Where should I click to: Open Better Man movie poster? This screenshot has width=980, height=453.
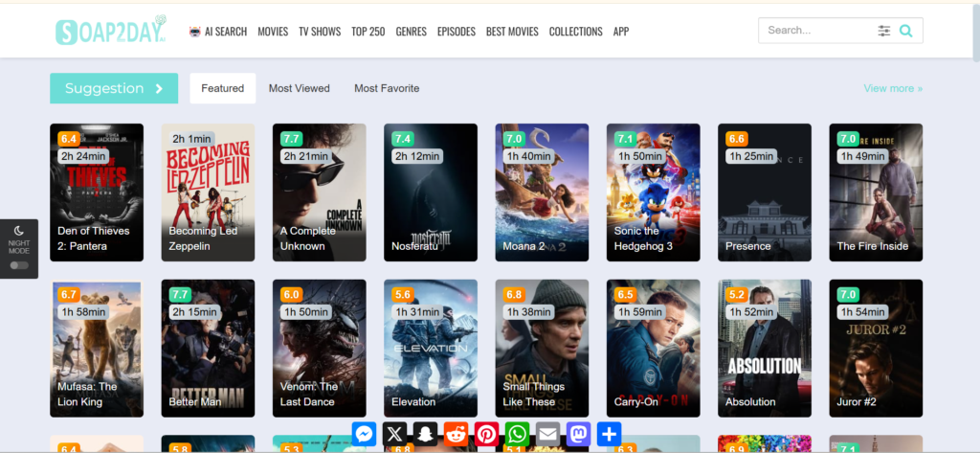tap(208, 348)
